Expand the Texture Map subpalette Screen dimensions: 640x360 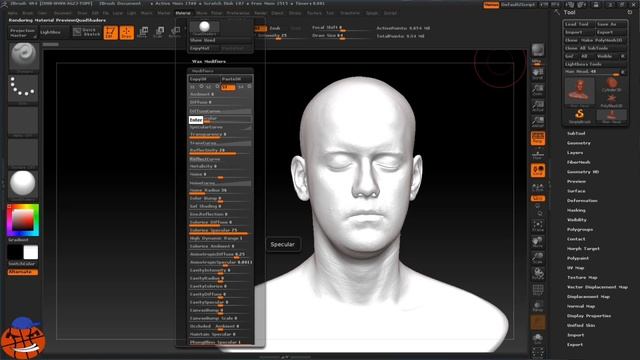tap(582, 278)
